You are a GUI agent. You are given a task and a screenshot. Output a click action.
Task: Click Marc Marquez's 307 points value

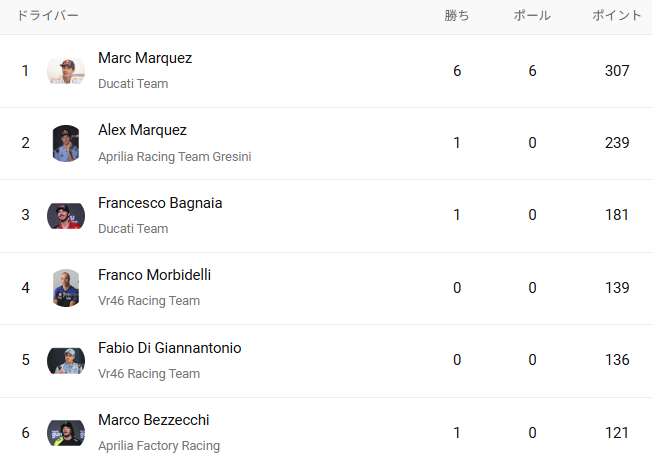[617, 71]
